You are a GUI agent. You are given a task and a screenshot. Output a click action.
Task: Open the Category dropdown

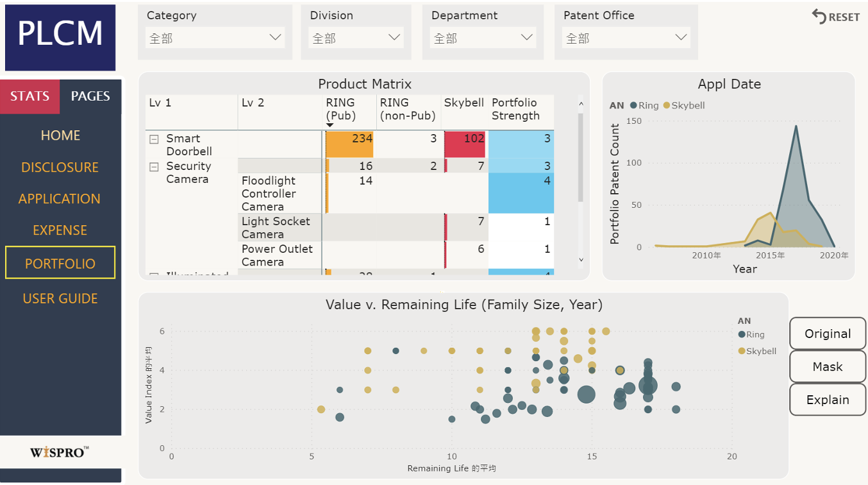point(214,38)
